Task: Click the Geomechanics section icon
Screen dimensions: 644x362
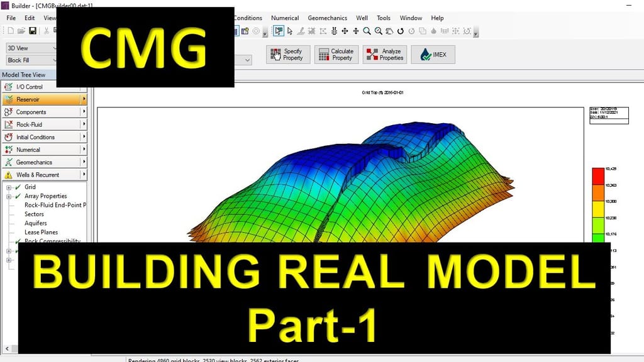Action: click(x=8, y=162)
